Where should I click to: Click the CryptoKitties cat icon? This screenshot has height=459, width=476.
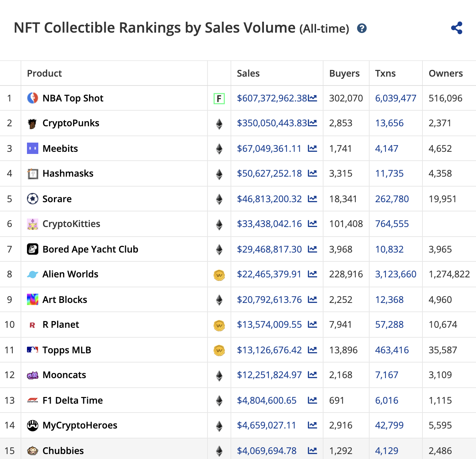pos(33,224)
